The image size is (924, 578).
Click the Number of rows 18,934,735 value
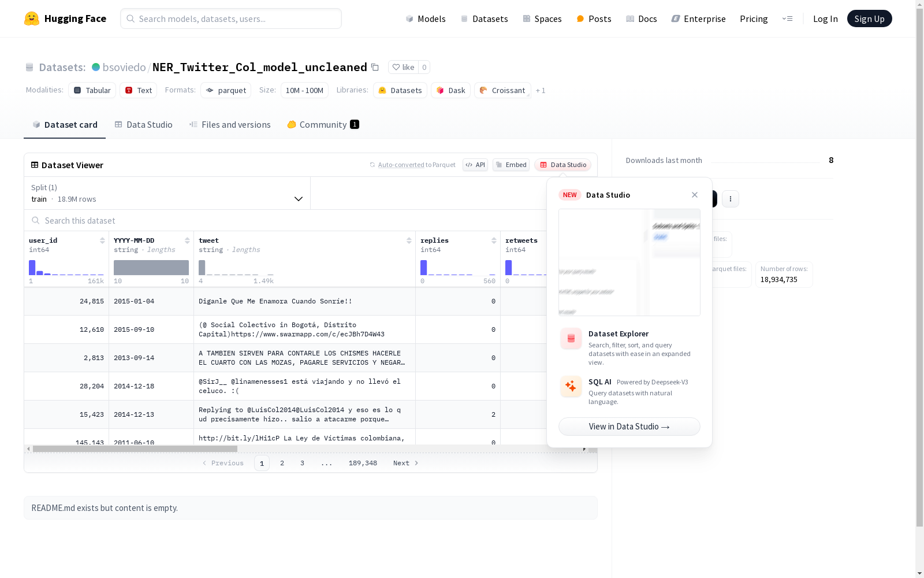(x=778, y=280)
